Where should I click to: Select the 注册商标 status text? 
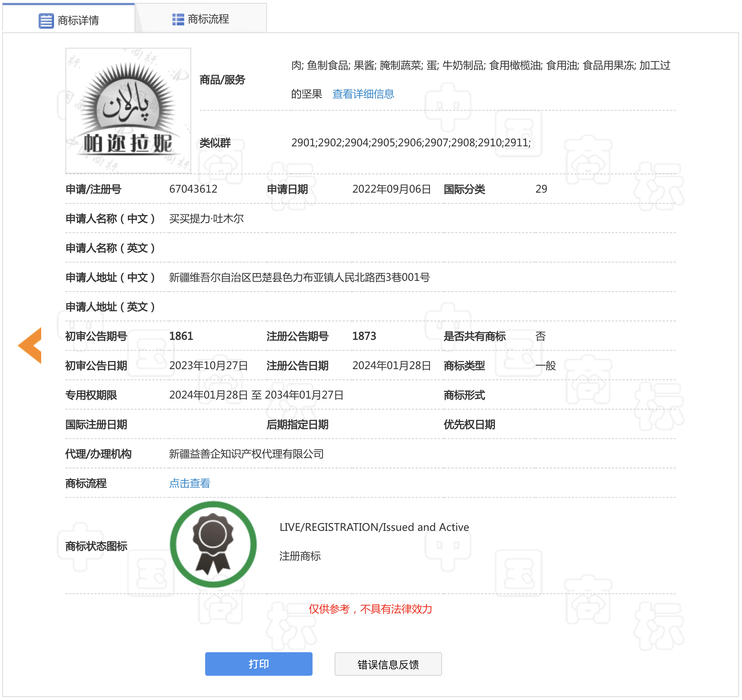300,557
